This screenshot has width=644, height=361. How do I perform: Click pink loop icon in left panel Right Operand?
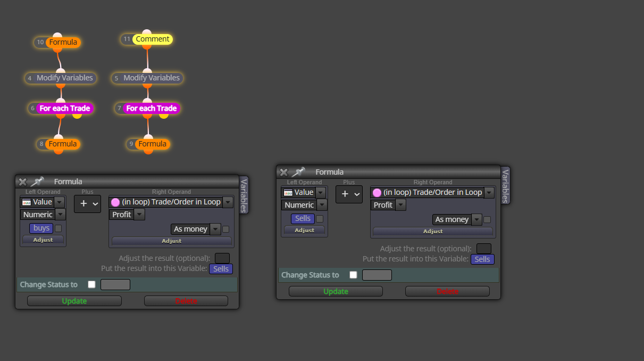point(115,202)
